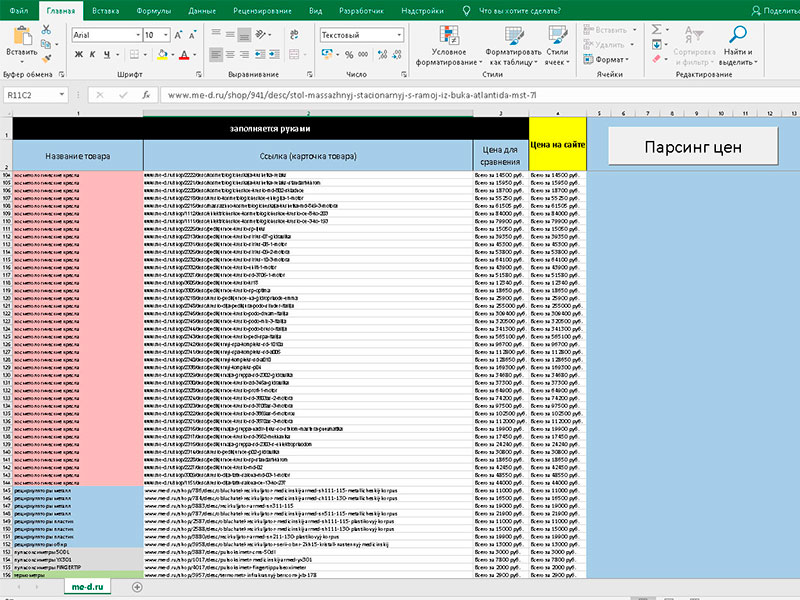
Task: Toggle bold (Ж) formatting
Action: tap(79, 54)
